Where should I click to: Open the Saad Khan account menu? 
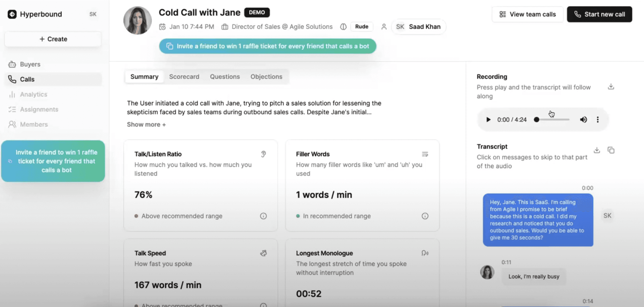(418, 26)
